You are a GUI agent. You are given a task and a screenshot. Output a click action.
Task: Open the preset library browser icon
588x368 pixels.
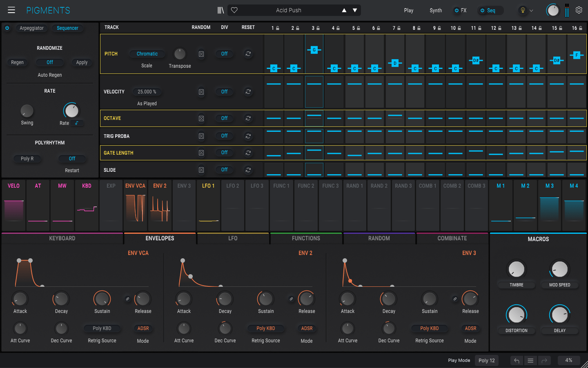point(220,10)
